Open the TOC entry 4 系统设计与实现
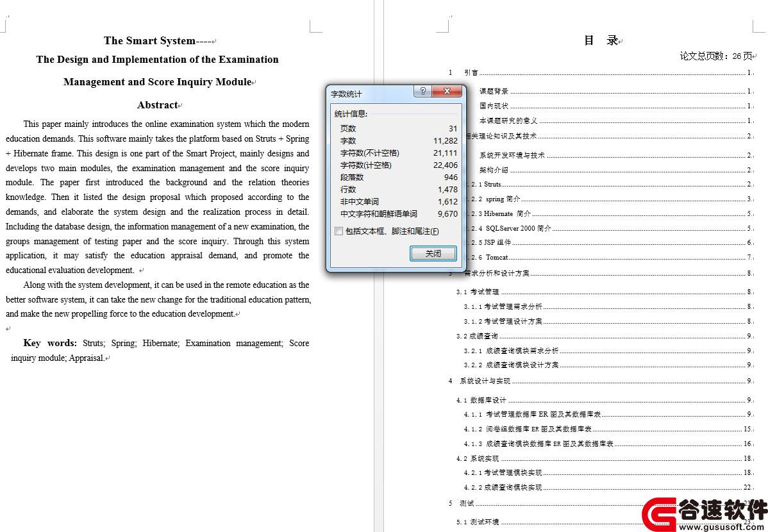 (x=601, y=381)
